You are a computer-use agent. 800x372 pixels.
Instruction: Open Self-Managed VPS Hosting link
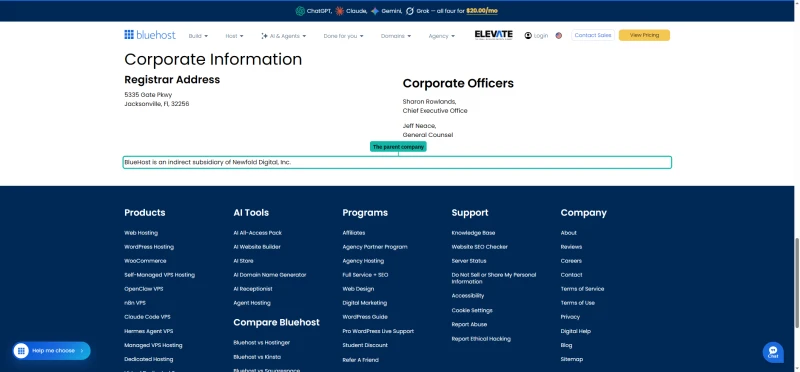[x=159, y=275]
